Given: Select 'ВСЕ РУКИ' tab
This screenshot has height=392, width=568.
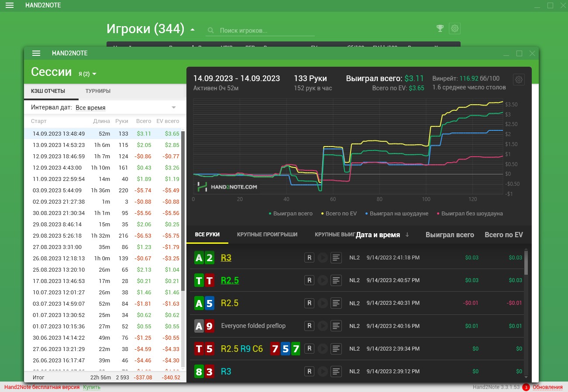Looking at the screenshot, I should pyautogui.click(x=207, y=235).
